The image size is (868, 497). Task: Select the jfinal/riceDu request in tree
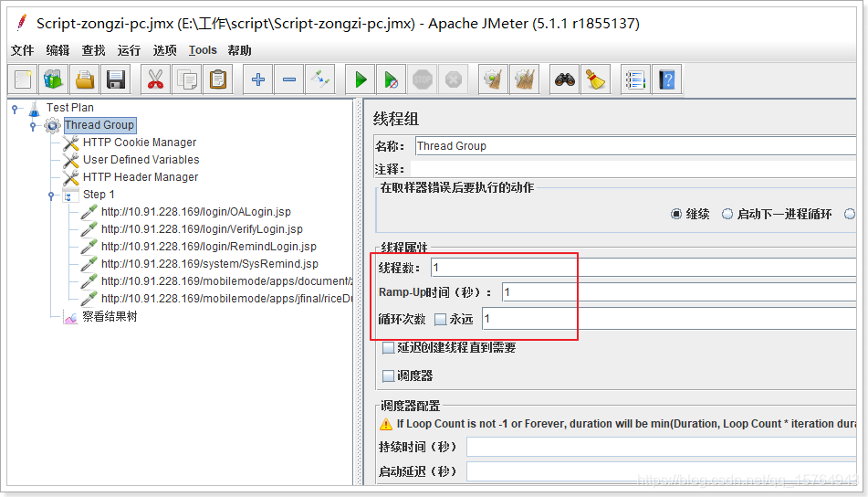pos(226,299)
